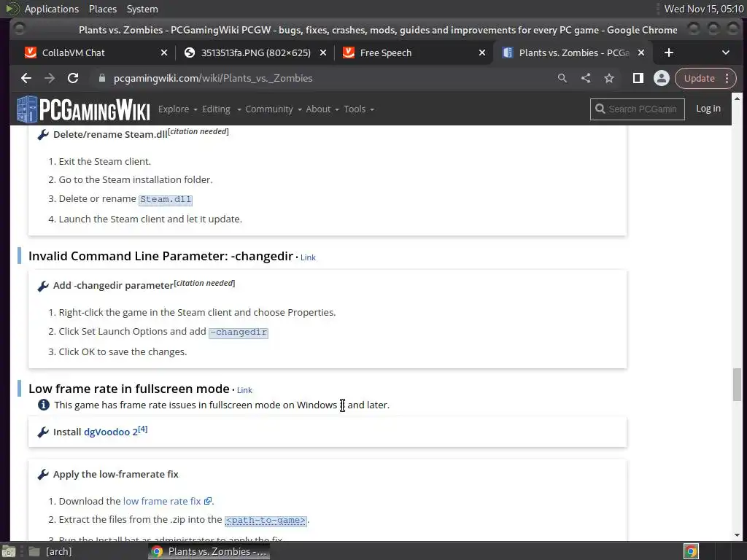Click the Steam.dll code snippet
This screenshot has height=560, width=747.
(166, 200)
